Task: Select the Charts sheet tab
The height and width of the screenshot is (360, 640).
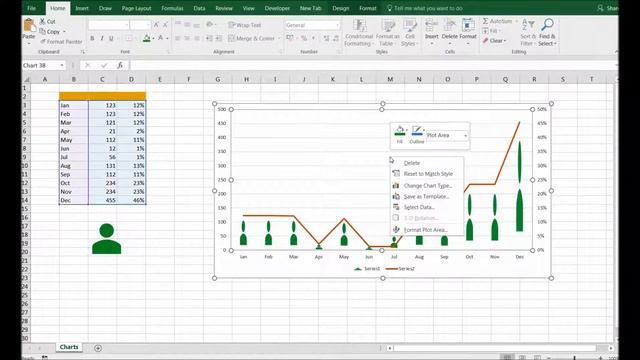Action: pyautogui.click(x=69, y=347)
